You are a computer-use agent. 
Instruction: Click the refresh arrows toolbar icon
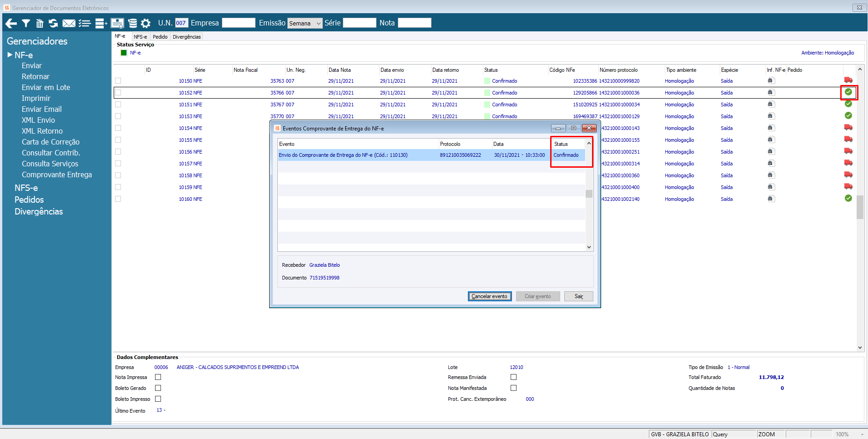[x=53, y=23]
